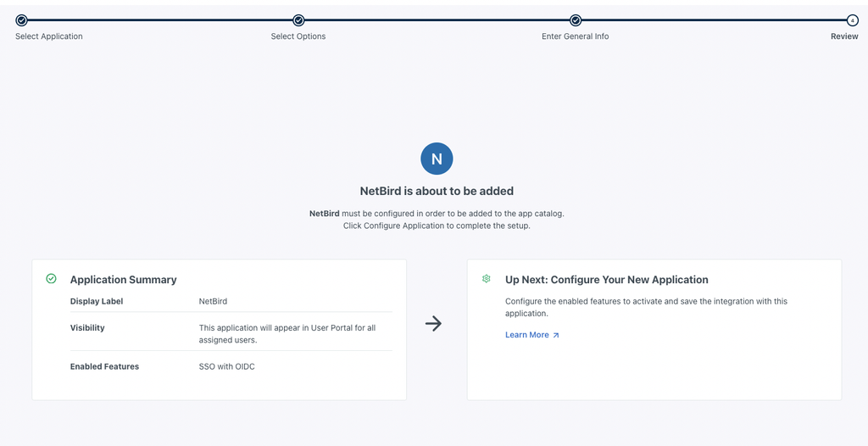This screenshot has height=446, width=868.
Task: Click the SSO with OIDC feature text
Action: click(x=227, y=366)
